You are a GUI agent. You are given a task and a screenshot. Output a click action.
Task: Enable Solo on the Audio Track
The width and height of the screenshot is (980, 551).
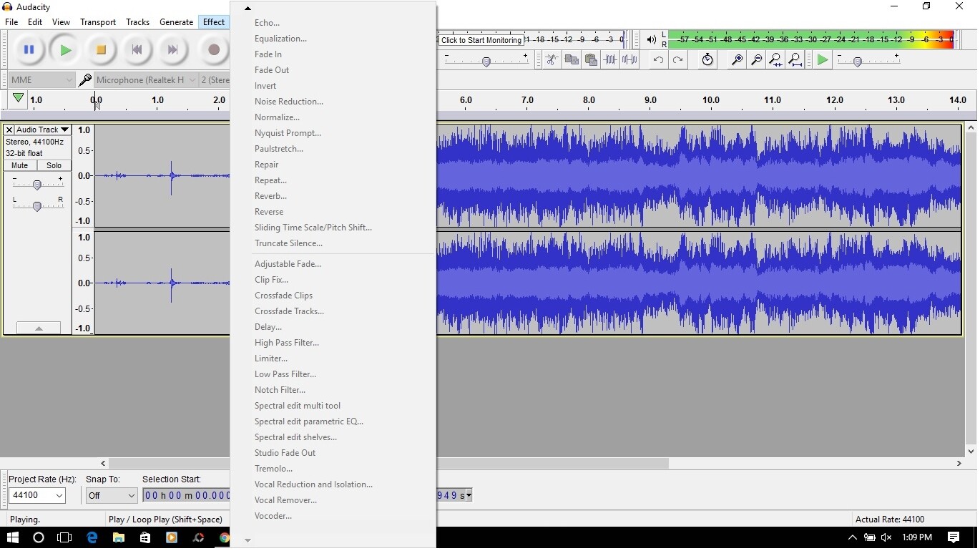click(x=54, y=165)
